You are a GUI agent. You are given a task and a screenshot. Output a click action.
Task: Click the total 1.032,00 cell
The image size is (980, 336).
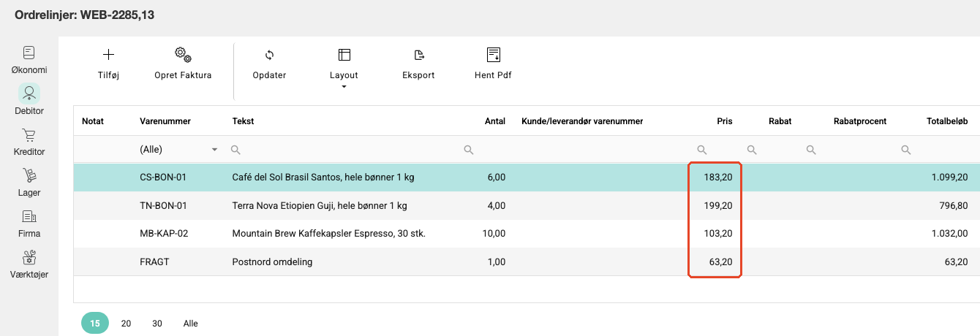pos(949,233)
